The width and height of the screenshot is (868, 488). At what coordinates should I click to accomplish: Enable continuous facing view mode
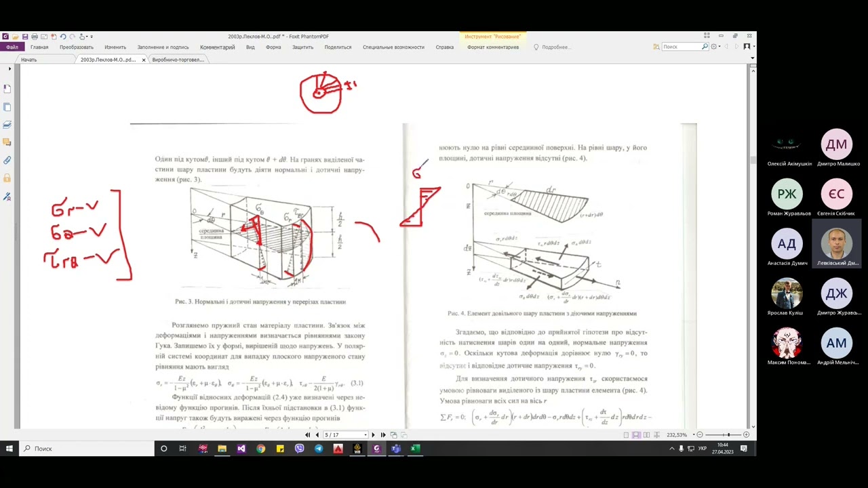657,434
